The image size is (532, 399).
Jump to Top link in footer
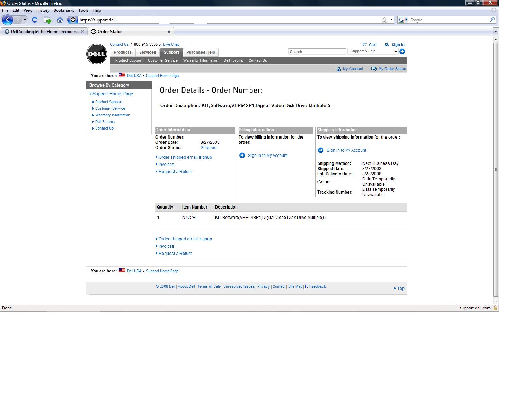[x=401, y=288]
